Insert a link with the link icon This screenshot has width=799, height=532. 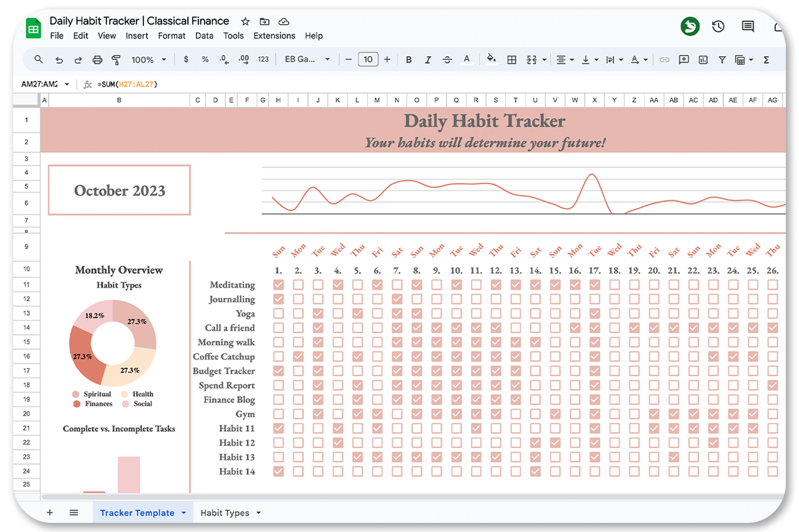(x=665, y=59)
